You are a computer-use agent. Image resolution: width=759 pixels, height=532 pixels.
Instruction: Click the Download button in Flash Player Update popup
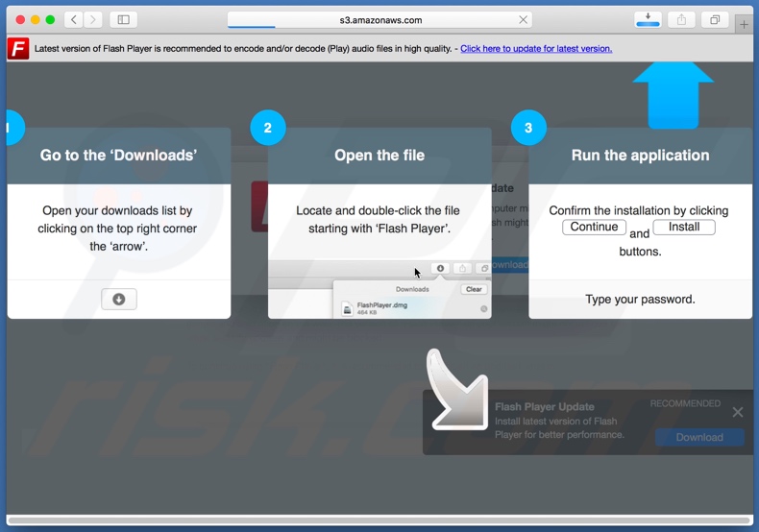pyautogui.click(x=699, y=437)
